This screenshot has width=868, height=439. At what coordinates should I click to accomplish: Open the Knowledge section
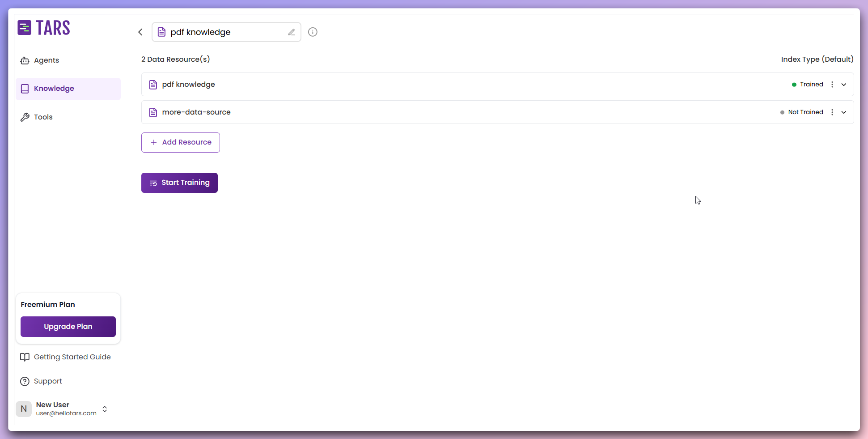click(x=68, y=89)
